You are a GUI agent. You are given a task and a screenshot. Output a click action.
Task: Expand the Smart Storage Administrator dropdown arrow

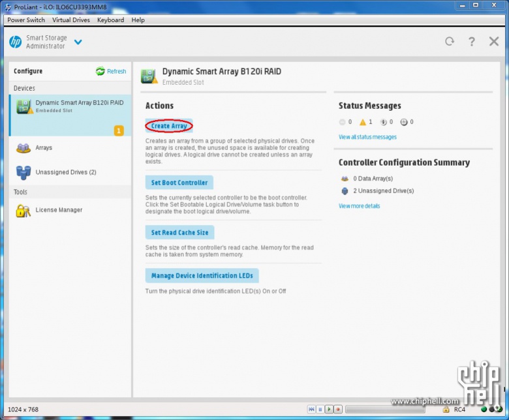(78, 42)
